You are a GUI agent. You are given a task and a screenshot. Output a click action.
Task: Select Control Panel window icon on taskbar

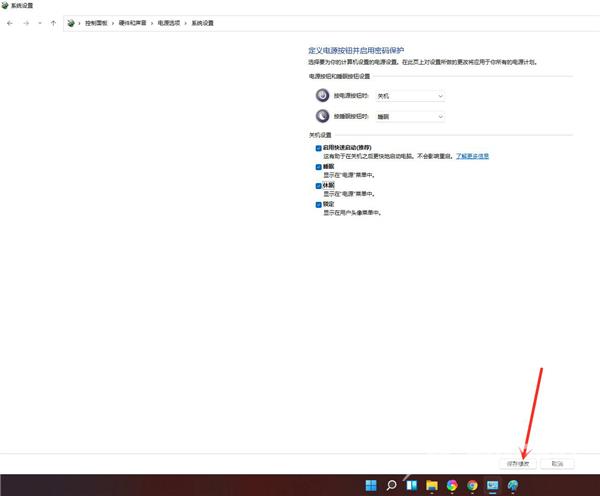[x=492, y=485]
